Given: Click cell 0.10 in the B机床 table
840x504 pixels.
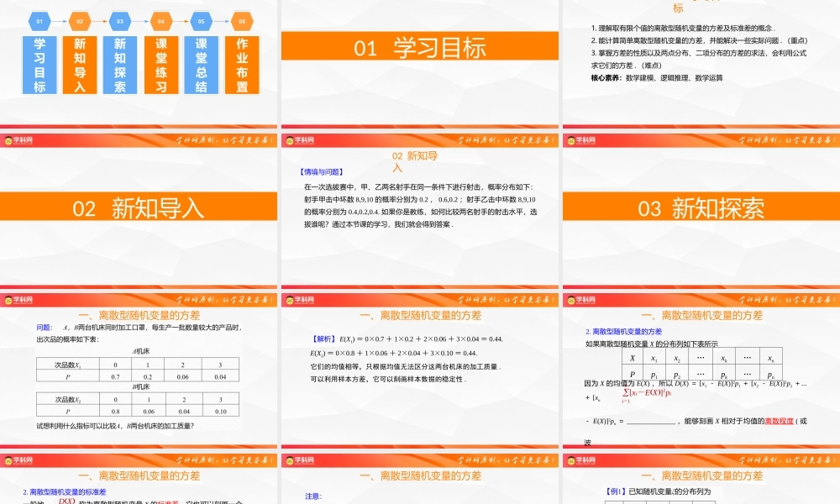Looking at the screenshot, I should (220, 412).
